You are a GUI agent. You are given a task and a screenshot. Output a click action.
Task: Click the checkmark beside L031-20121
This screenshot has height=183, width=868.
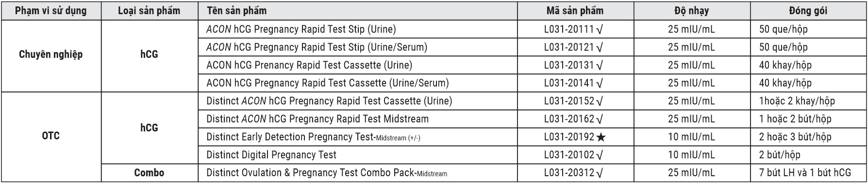click(600, 48)
